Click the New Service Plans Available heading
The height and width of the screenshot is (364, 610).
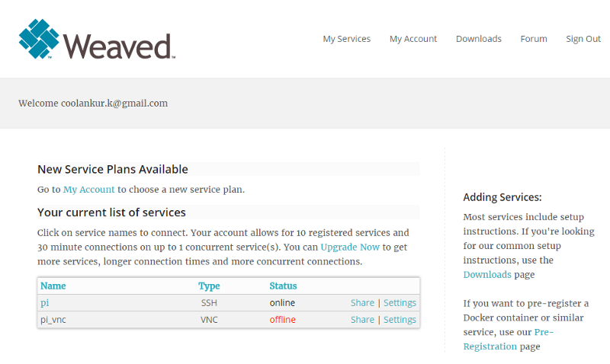[113, 169]
